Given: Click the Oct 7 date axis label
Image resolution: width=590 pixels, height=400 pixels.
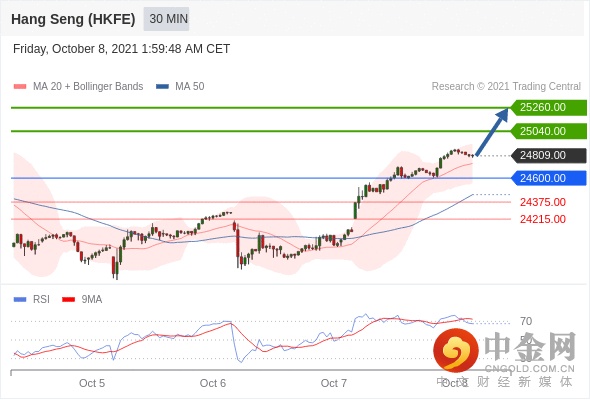Looking at the screenshot, I should (333, 383).
